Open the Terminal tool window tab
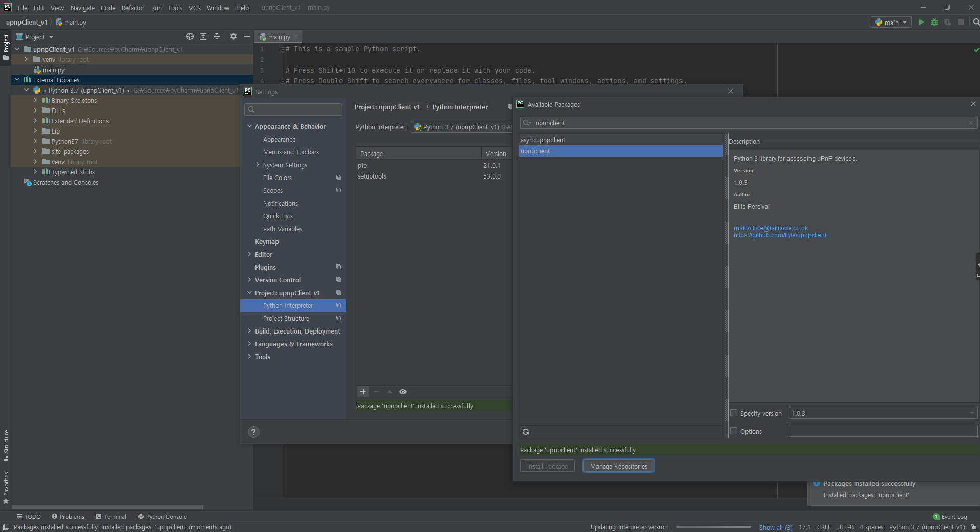The height and width of the screenshot is (532, 980). click(x=111, y=517)
